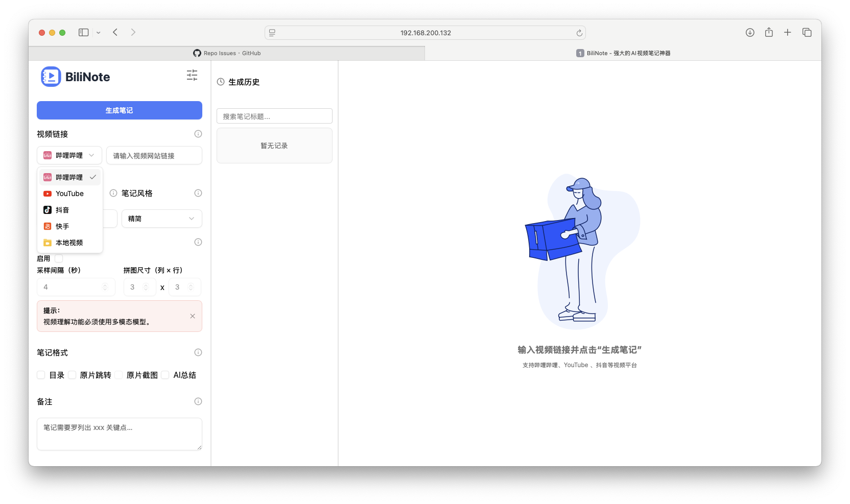Image resolution: width=850 pixels, height=504 pixels.
Task: Check the 目录 checkbox
Action: pos(41,375)
